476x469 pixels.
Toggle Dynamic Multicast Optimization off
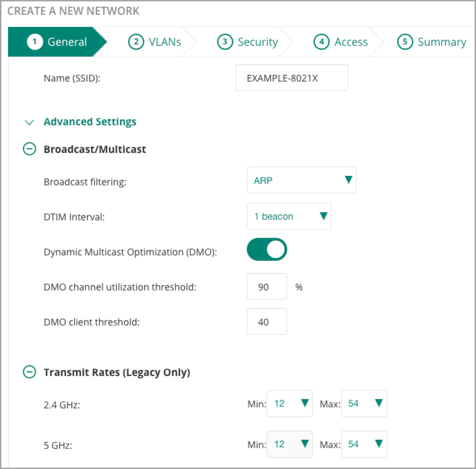pyautogui.click(x=267, y=250)
